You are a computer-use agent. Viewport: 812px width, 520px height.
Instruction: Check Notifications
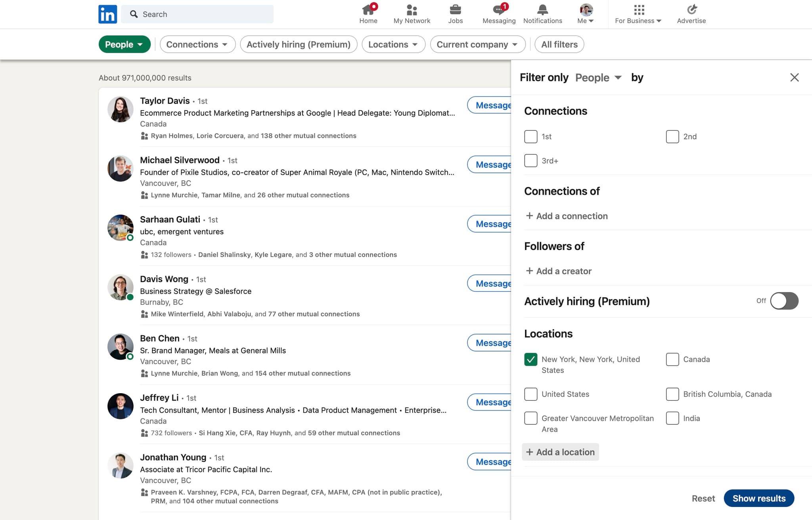click(542, 13)
